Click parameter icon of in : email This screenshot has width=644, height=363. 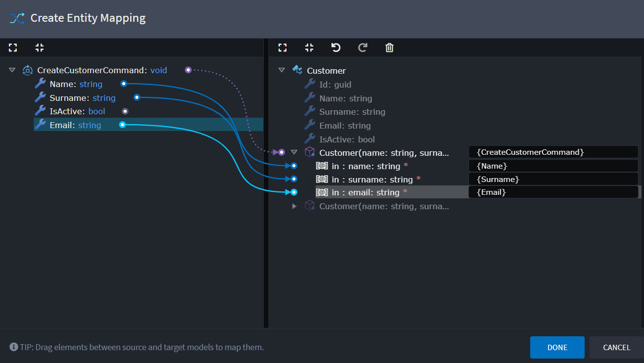tap(322, 192)
